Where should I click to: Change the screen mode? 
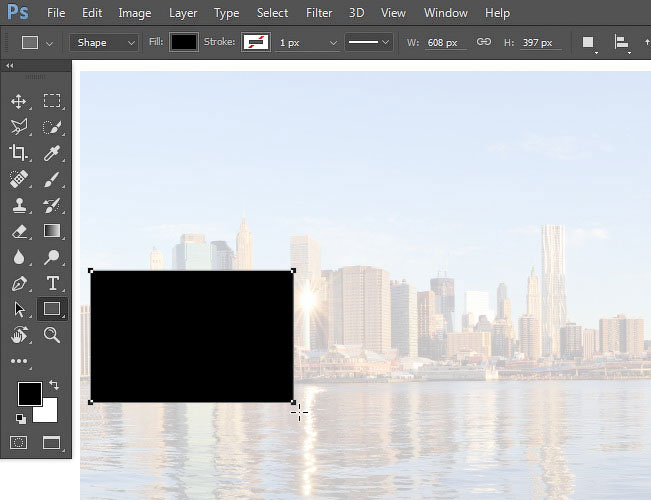(x=52, y=443)
